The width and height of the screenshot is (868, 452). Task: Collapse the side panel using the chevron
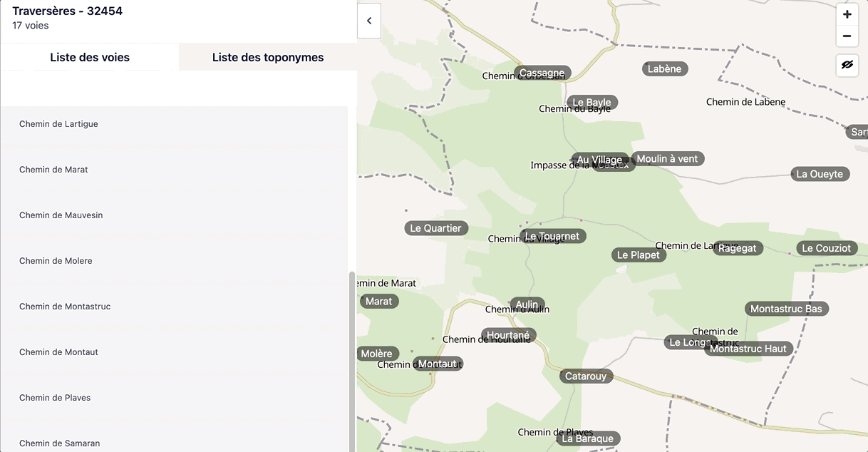point(369,21)
